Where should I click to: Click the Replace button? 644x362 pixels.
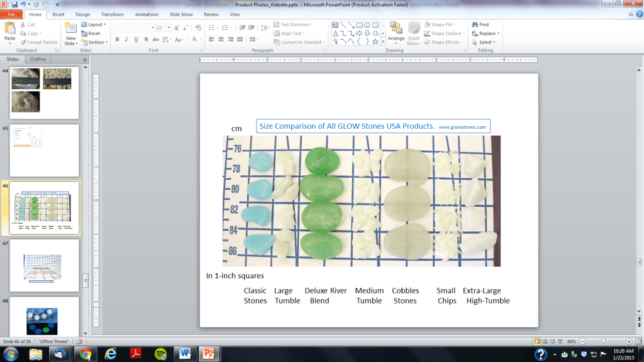pos(486,33)
